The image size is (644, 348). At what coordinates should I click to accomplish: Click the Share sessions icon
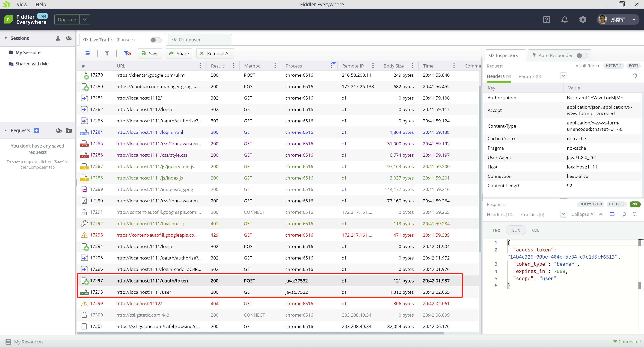[68, 38]
